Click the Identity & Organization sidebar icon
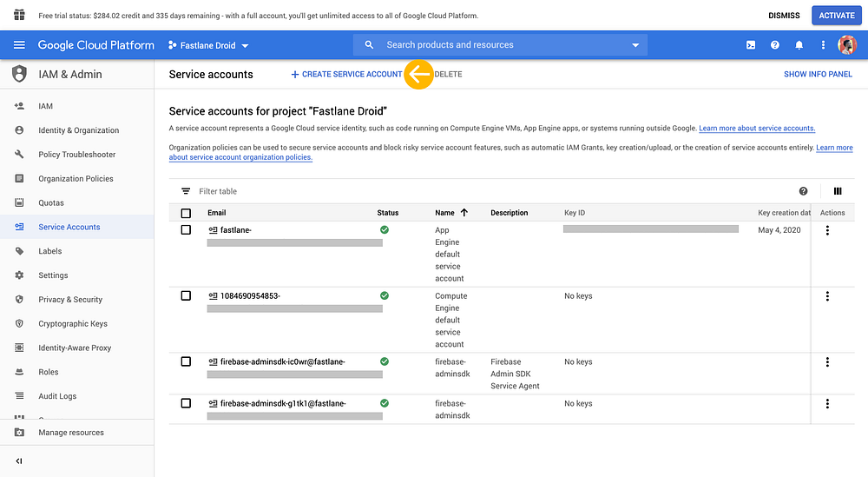The width and height of the screenshot is (868, 477). click(19, 130)
